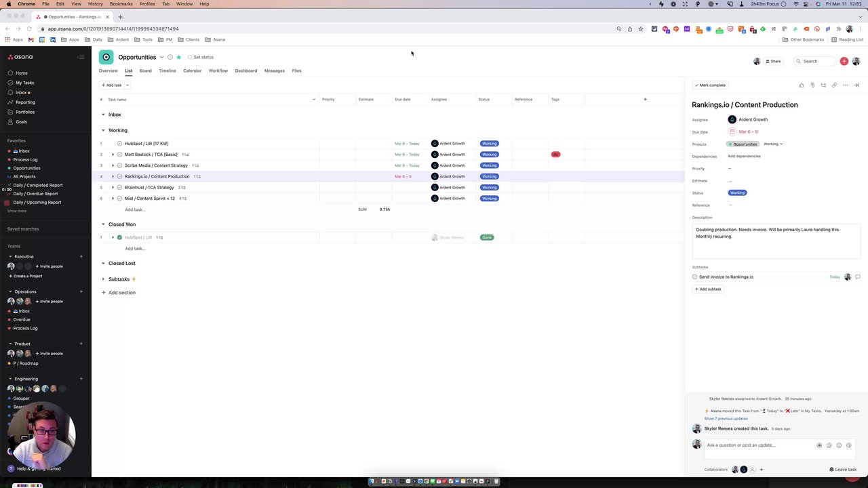The width and height of the screenshot is (868, 488).
Task: Click the record video icon in comment box
Action: coord(819,445)
